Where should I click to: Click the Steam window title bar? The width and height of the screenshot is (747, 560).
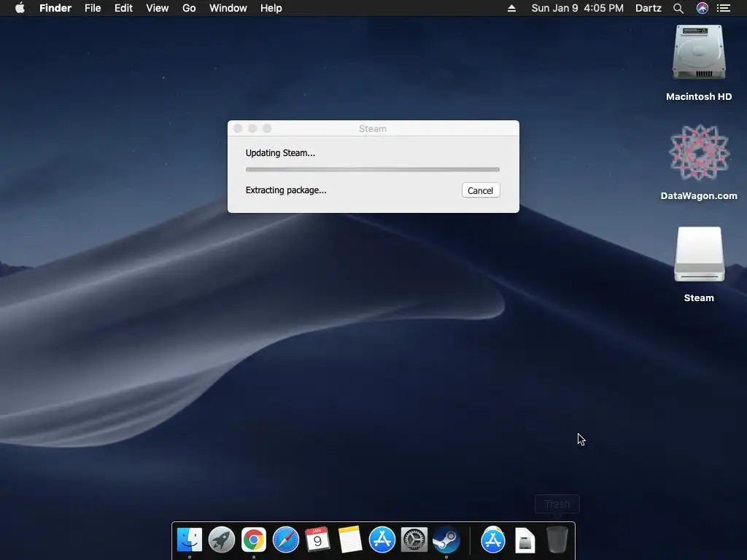coord(373,128)
